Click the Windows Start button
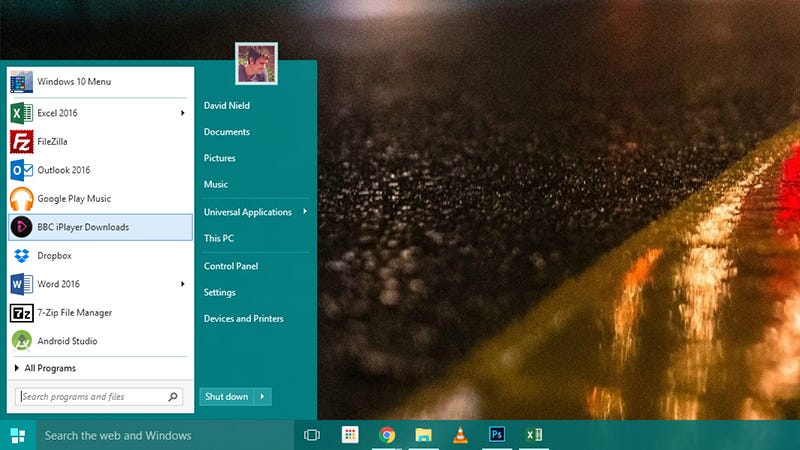Image resolution: width=800 pixels, height=450 pixels. tap(18, 435)
